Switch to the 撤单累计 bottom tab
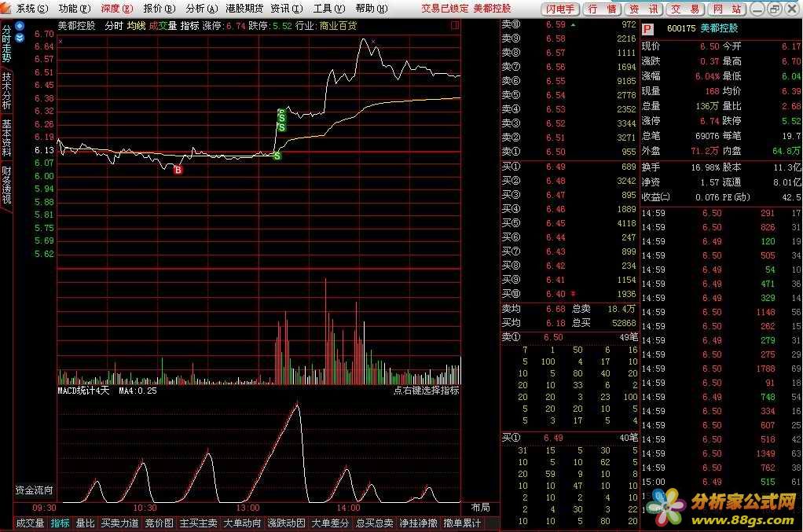Image resolution: width=803 pixels, height=532 pixels. point(463,523)
